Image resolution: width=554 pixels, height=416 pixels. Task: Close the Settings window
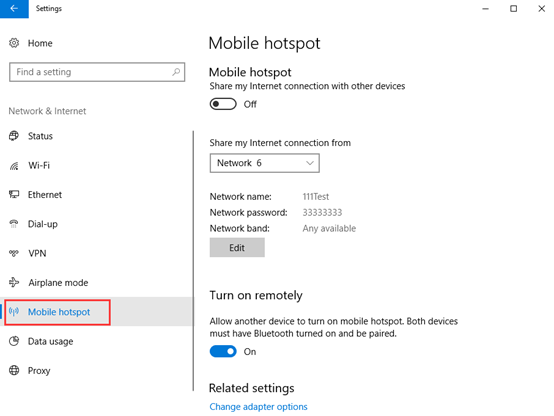pos(541,8)
